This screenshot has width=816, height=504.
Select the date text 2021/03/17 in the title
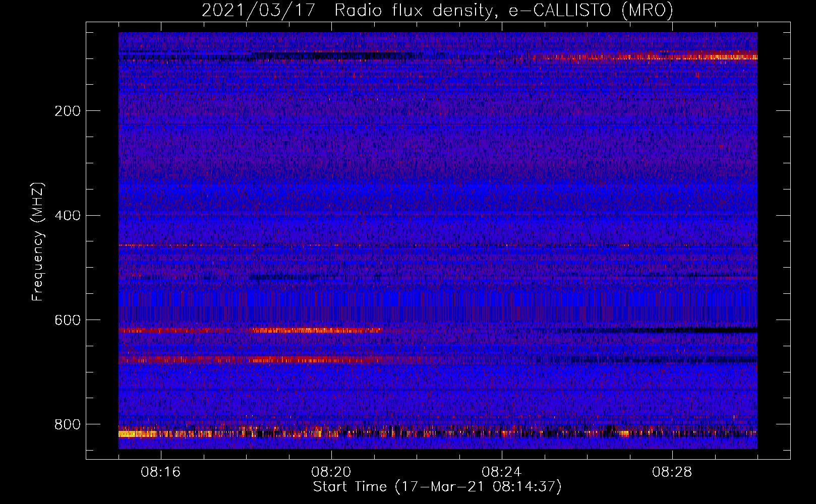click(x=259, y=10)
